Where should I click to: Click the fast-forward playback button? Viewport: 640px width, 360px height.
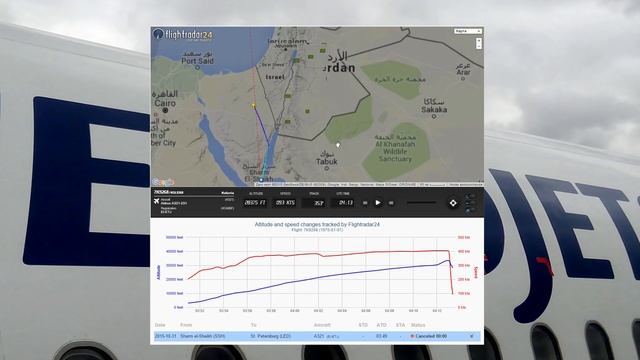tap(391, 203)
